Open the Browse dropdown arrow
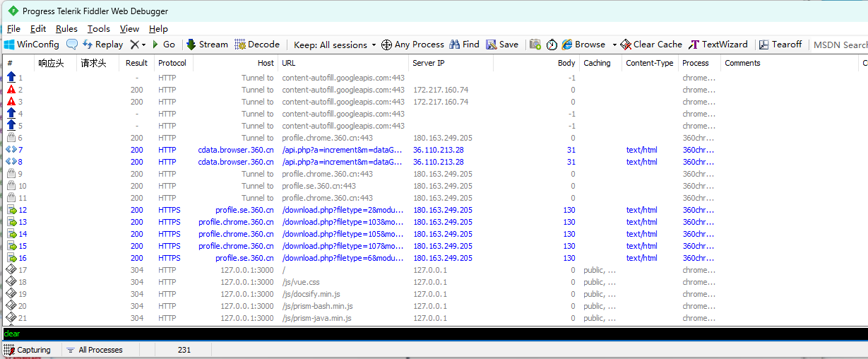The width and height of the screenshot is (868, 359). (x=614, y=45)
